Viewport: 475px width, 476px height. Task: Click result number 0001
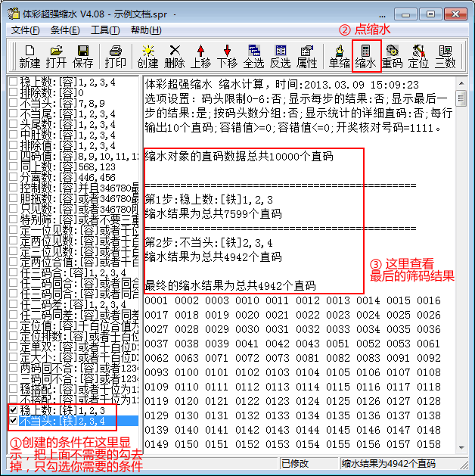tap(157, 300)
